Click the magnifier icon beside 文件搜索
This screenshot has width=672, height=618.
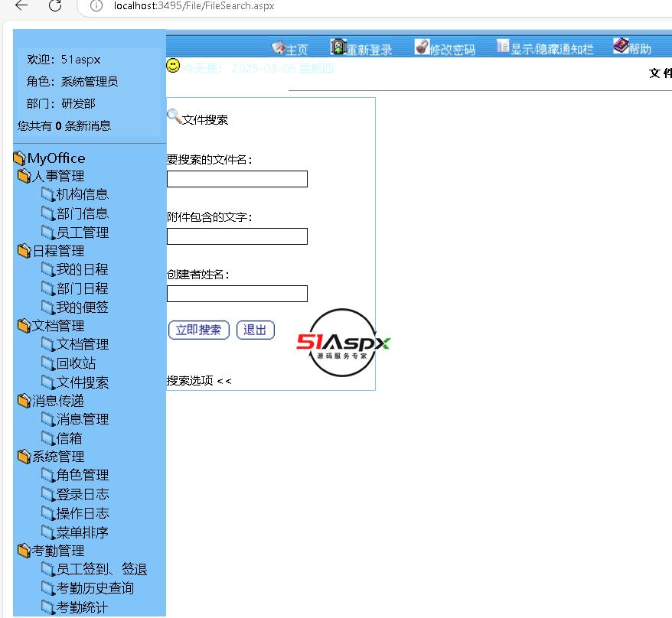[x=174, y=116]
